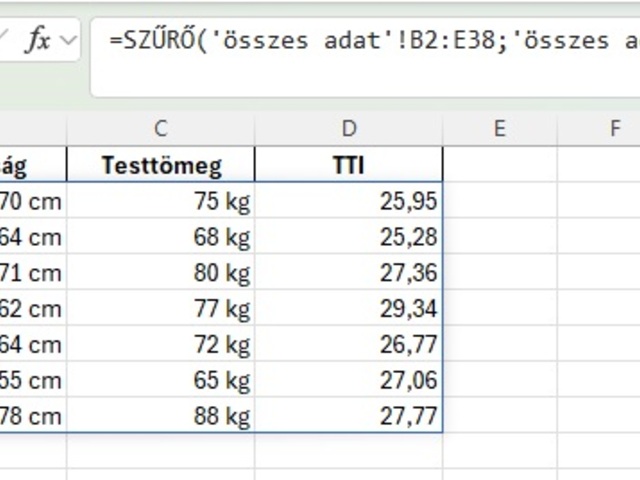
Task: Select the cell showing 88 kg
Action: coord(161,416)
